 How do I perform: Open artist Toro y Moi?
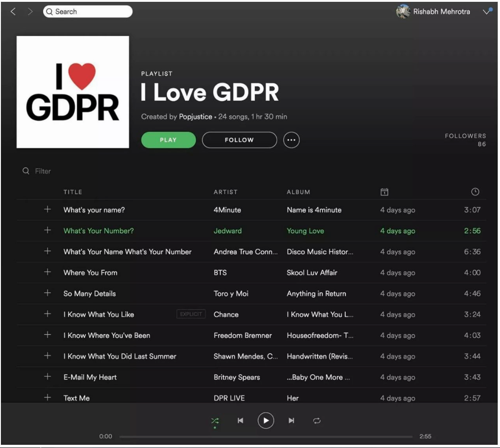(x=231, y=294)
